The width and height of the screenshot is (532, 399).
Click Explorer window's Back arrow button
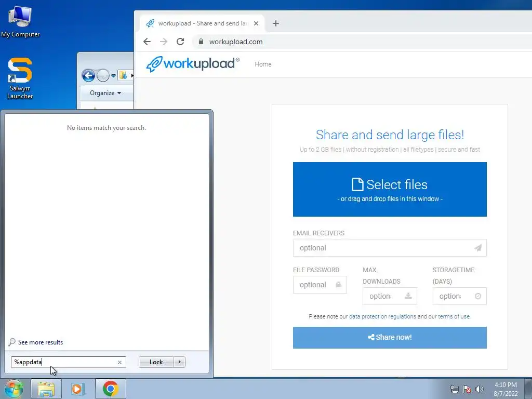(88, 75)
